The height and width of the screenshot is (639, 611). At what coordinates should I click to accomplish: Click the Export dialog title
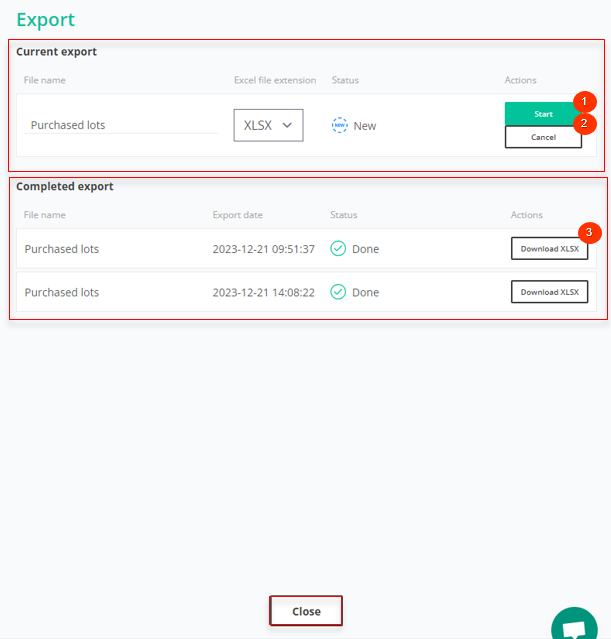pyautogui.click(x=46, y=20)
